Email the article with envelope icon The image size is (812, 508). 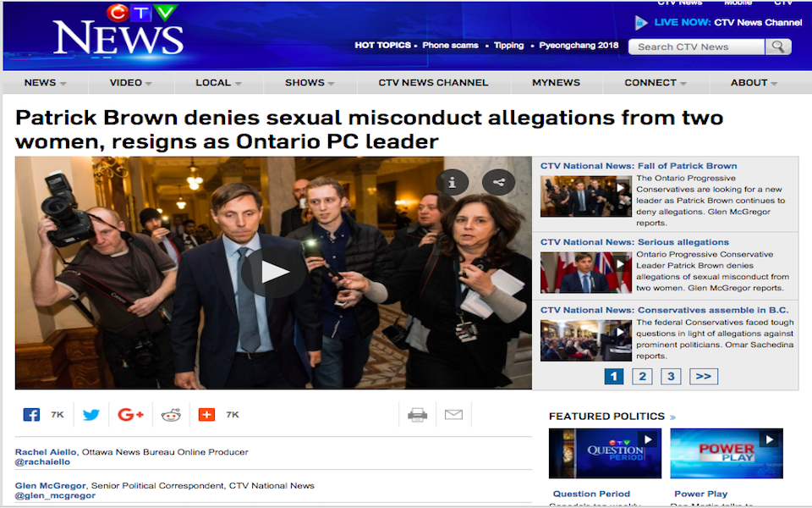click(453, 414)
